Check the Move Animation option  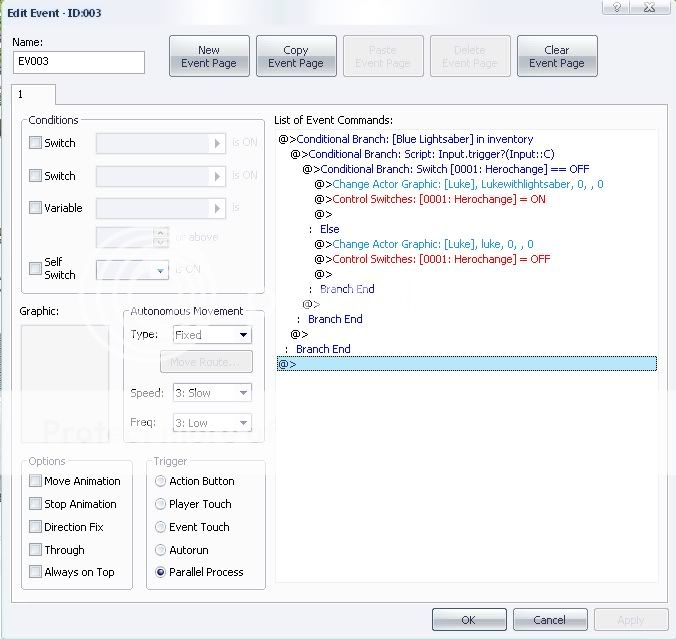(x=36, y=481)
